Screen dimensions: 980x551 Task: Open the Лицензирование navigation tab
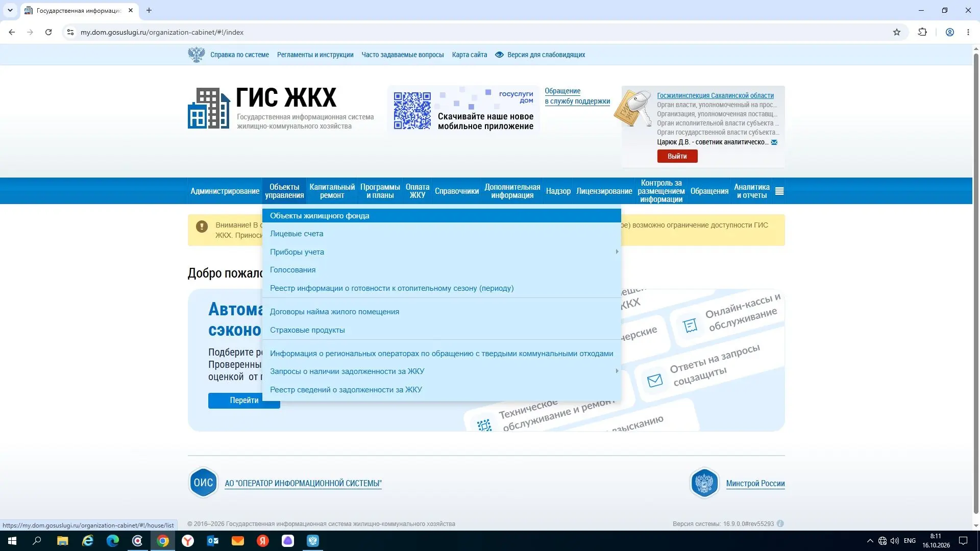pos(604,191)
